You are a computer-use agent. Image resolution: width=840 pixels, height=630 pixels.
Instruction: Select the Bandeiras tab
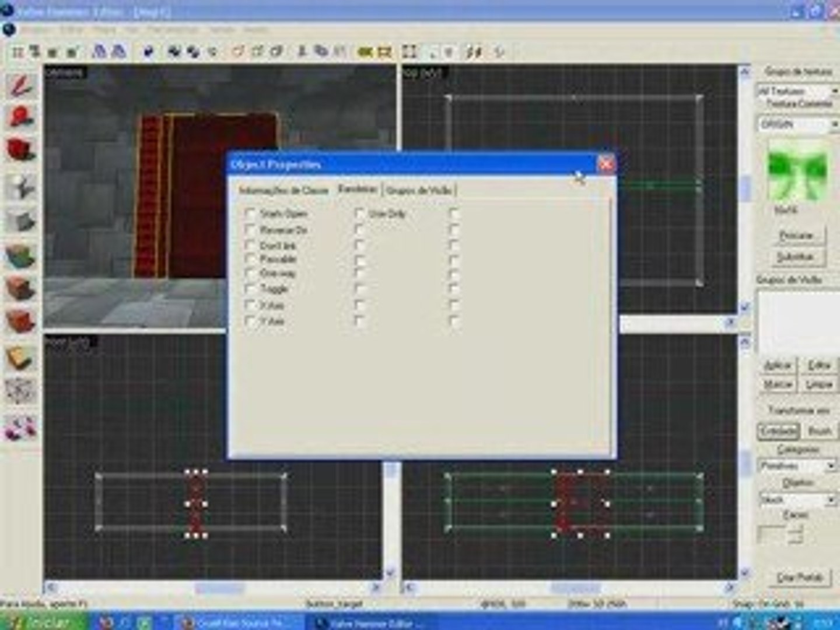point(358,189)
